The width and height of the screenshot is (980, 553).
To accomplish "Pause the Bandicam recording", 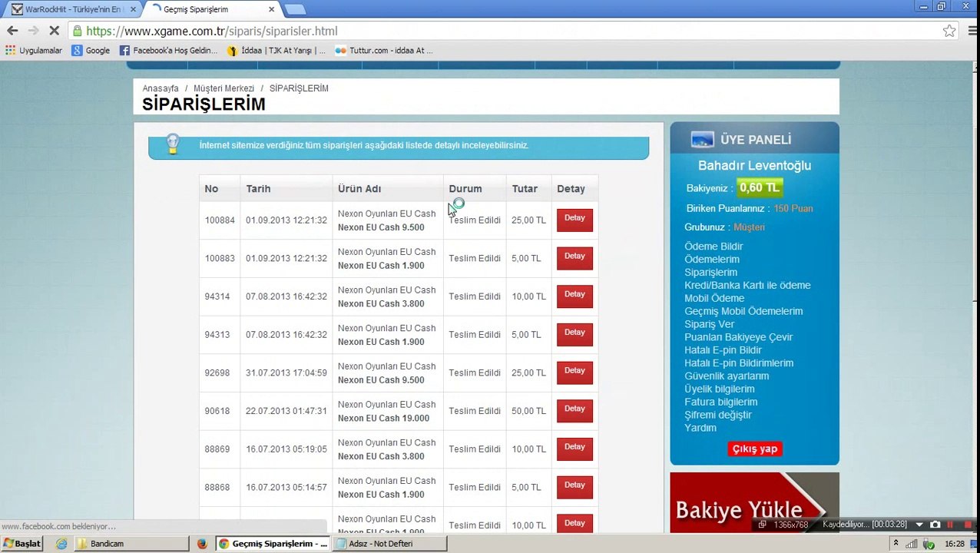I will point(950,525).
